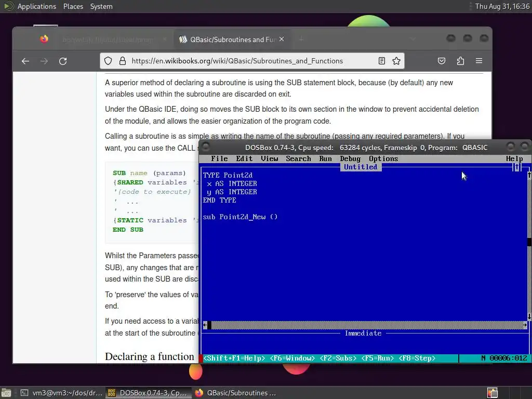Open the Save to Pocket icon
The height and width of the screenshot is (399, 532).
coord(442,61)
